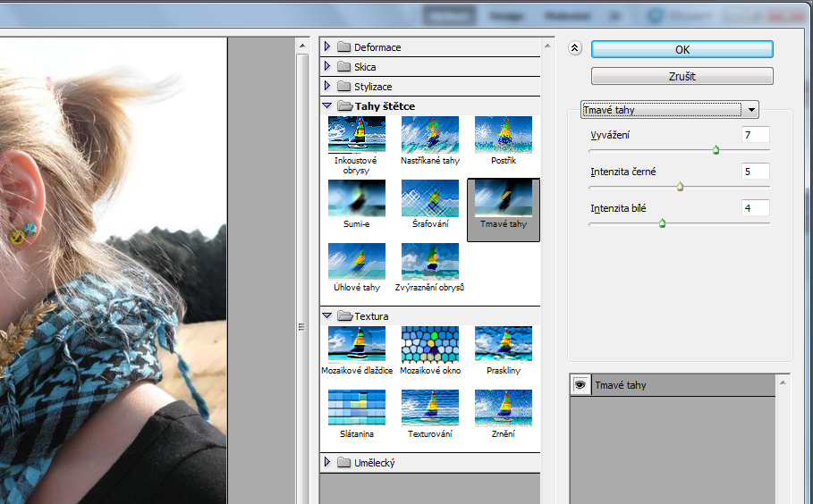Click the open Tahy štětce folder icon
Image resolution: width=813 pixels, height=504 pixels.
pyautogui.click(x=345, y=106)
